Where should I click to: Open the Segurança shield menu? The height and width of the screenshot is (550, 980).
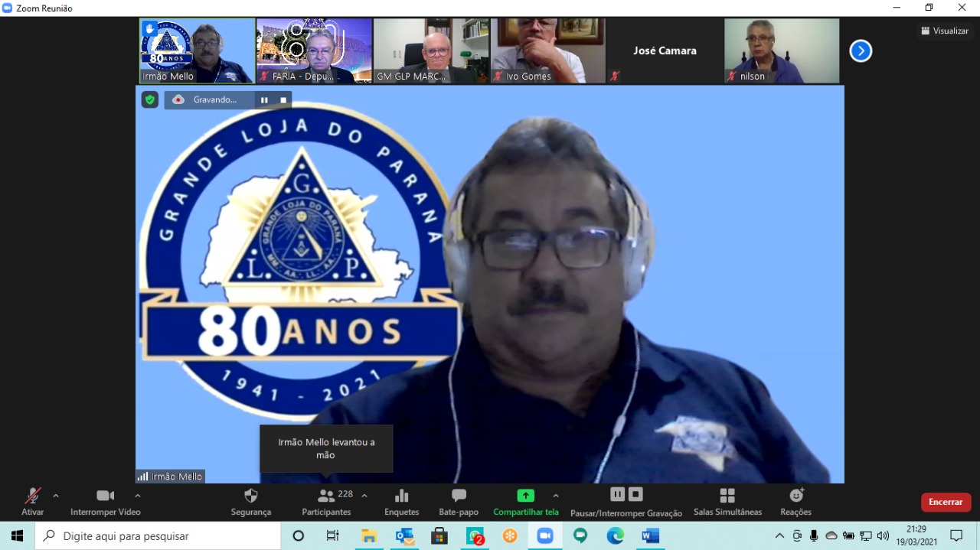[250, 502]
